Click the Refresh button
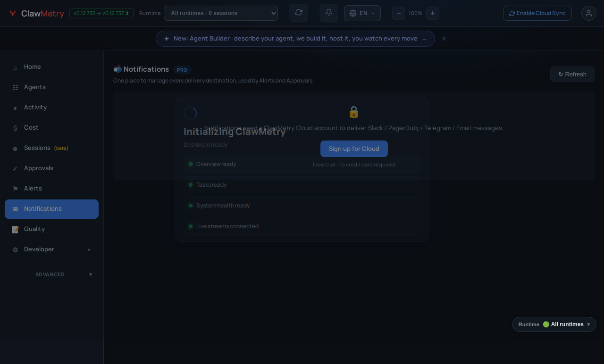 [572, 74]
